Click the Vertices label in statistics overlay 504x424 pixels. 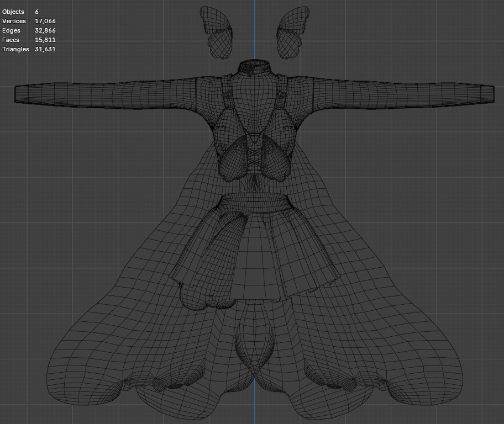click(x=14, y=21)
